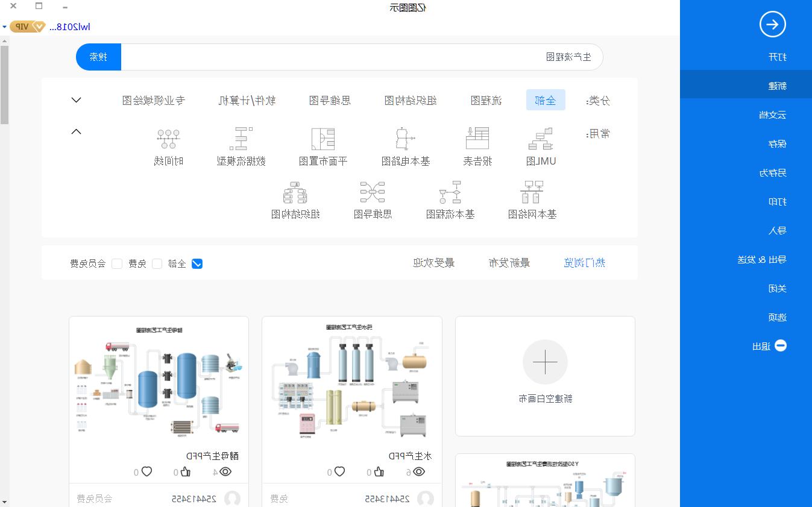Choose the 基本电路图 template icon

pos(406,139)
